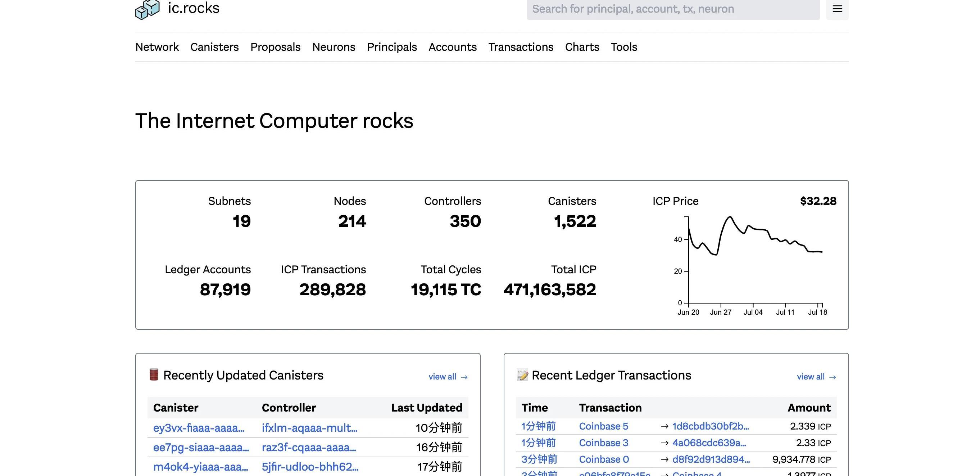This screenshot has height=476, width=980.
Task: Click the oil barrel canisters icon
Action: 154,375
